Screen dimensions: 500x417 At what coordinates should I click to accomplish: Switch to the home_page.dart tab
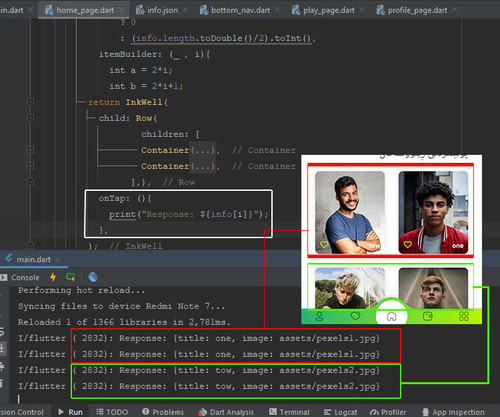coord(85,10)
